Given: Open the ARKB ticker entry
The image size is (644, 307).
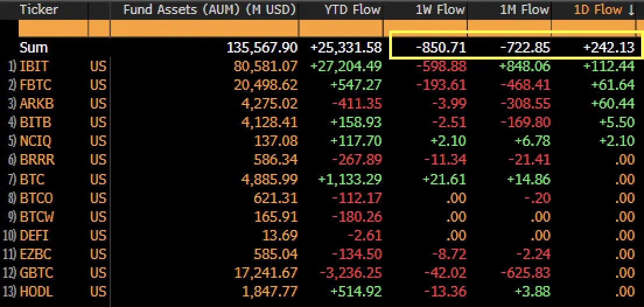Looking at the screenshot, I should point(36,104).
